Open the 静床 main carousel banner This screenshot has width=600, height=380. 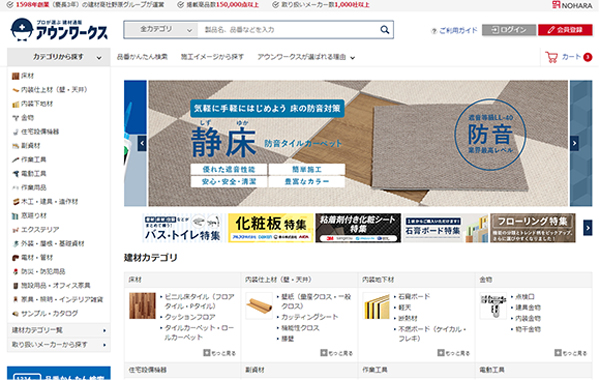[x=358, y=144]
